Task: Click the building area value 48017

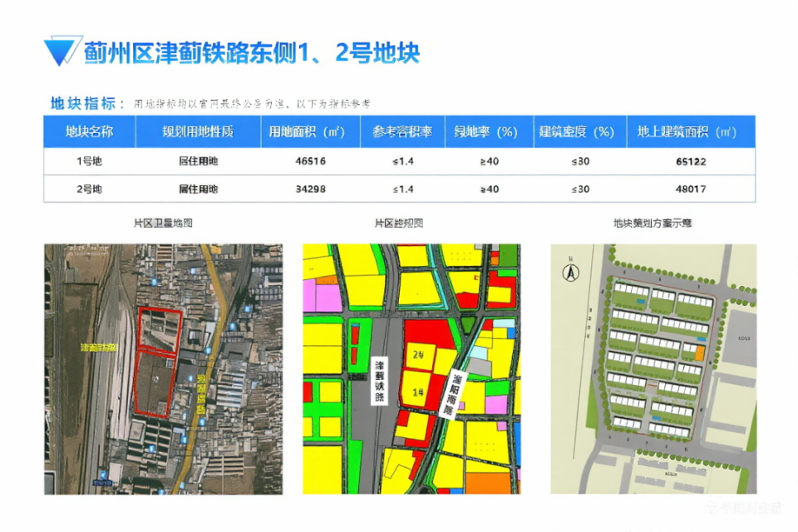Action: click(x=691, y=190)
